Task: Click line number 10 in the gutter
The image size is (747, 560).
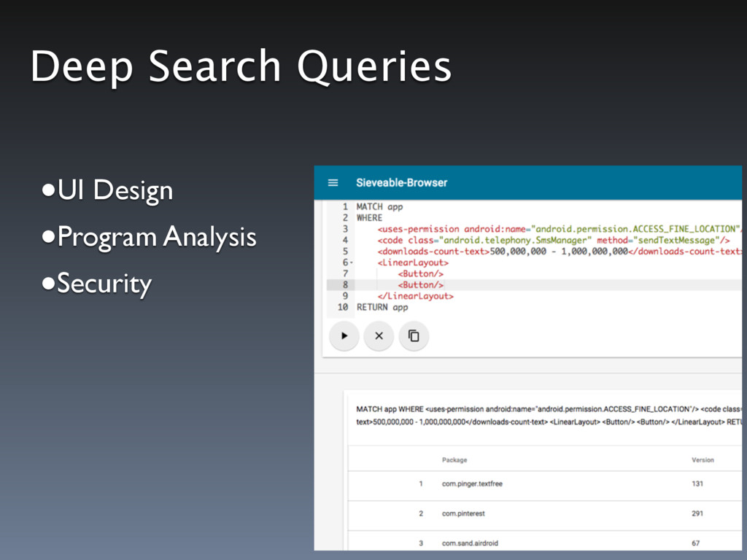Action: pyautogui.click(x=343, y=307)
